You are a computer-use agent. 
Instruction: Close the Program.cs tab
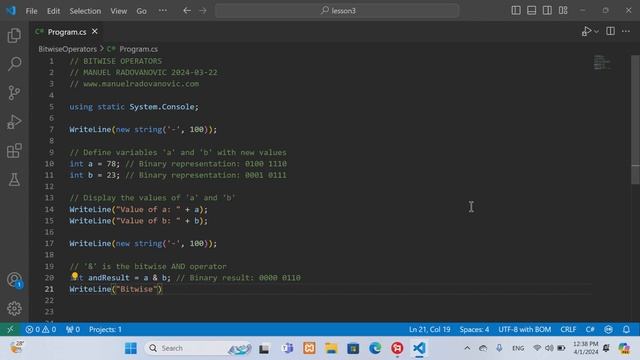click(95, 31)
